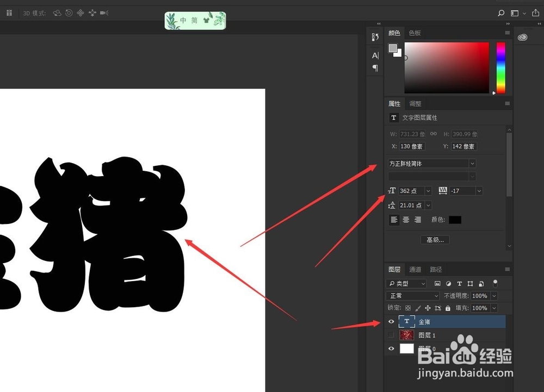Open the 色板 panel tab
This screenshot has width=544, height=392.
(415, 33)
